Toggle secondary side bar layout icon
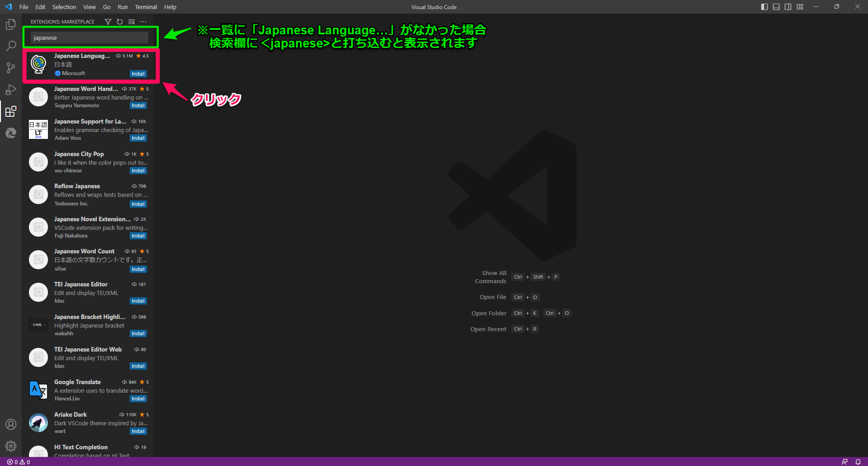This screenshot has height=466, width=868. (x=788, y=7)
